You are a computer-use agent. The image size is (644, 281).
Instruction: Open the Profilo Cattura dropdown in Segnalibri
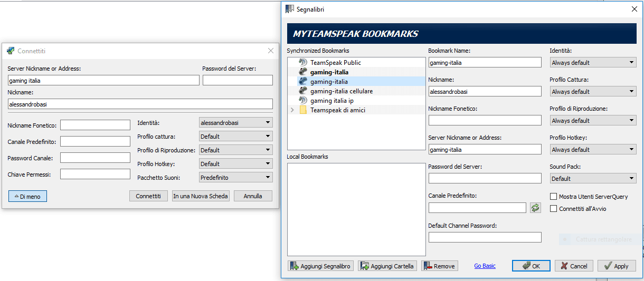pos(593,91)
